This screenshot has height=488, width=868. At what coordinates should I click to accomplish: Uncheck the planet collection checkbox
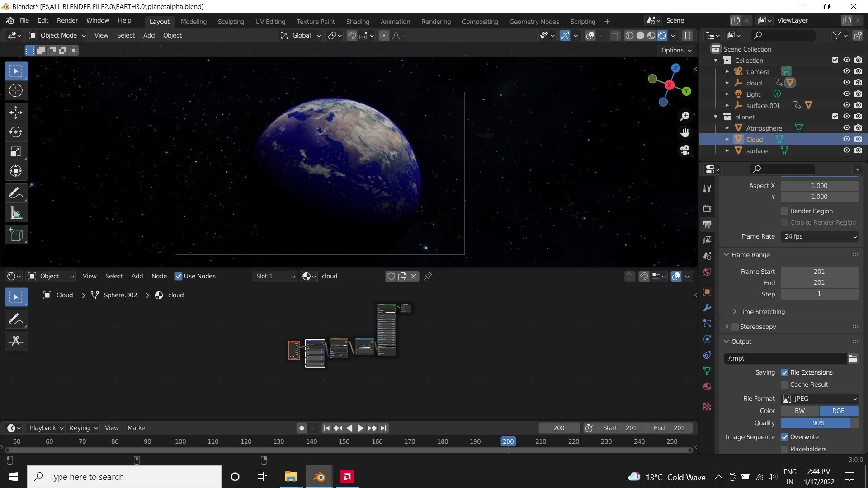[x=835, y=117]
